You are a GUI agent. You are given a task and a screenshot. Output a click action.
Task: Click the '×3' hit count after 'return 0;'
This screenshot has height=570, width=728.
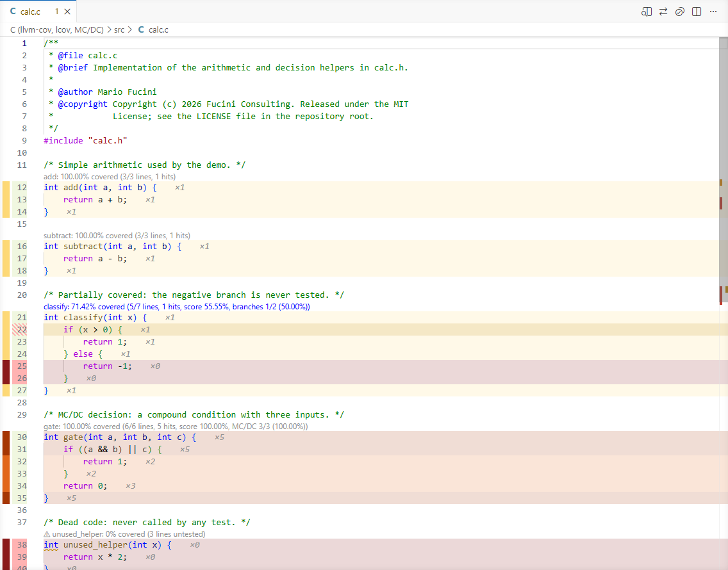[x=131, y=486]
